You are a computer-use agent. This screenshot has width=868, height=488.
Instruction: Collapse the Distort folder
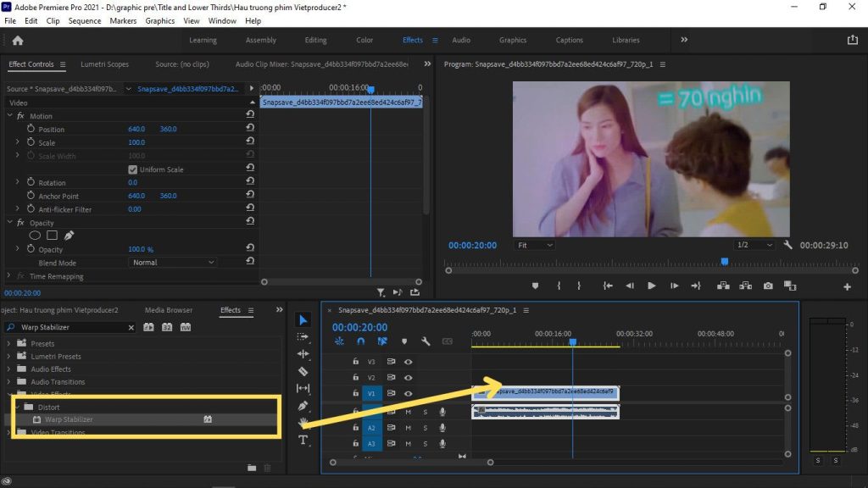(17, 408)
